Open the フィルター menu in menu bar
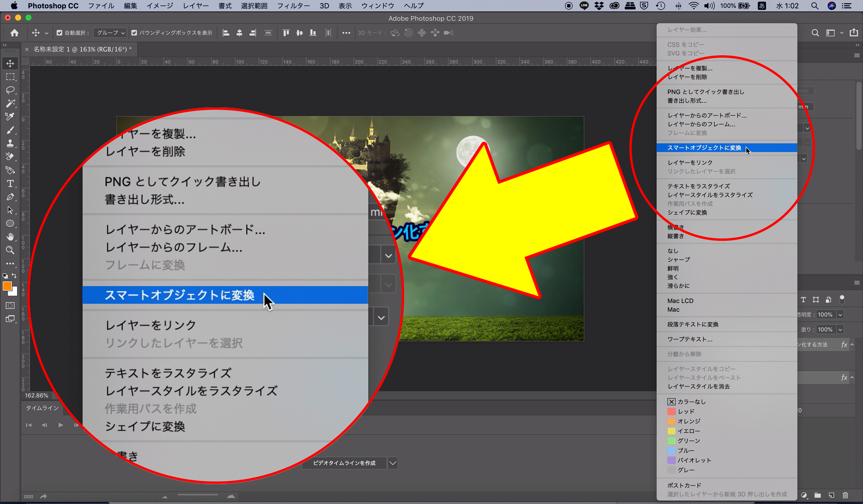Viewport: 863px width, 504px height. [x=293, y=6]
